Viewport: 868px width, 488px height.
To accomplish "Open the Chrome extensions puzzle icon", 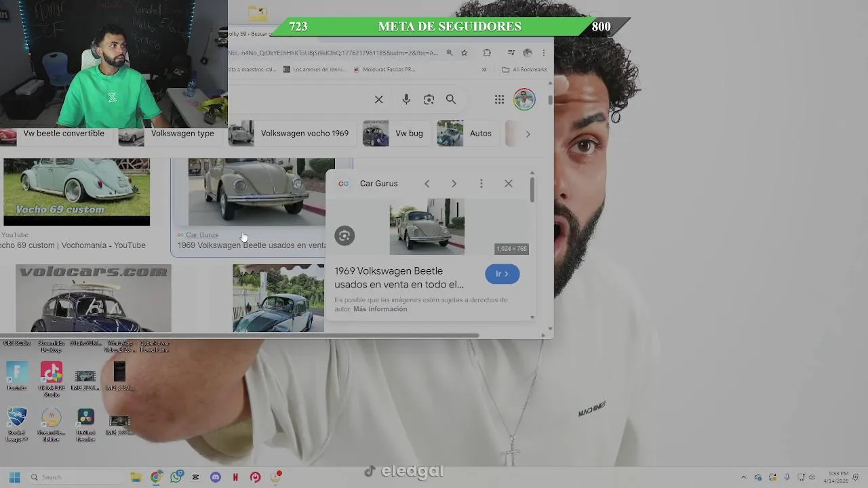I will pos(487,53).
